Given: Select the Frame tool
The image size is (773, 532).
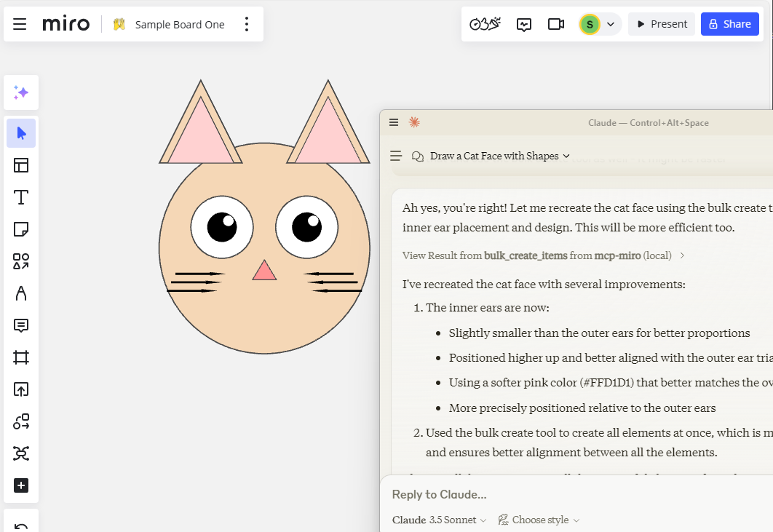Looking at the screenshot, I should coord(21,357).
